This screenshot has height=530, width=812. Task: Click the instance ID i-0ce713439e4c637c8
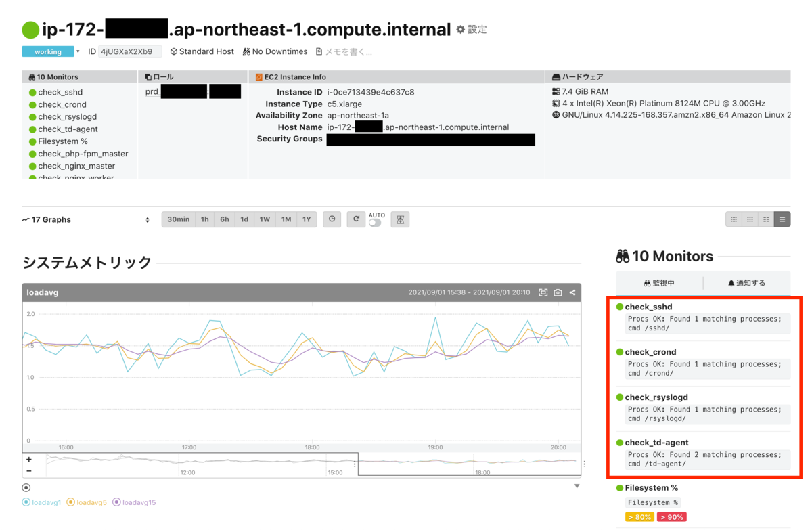click(x=370, y=92)
